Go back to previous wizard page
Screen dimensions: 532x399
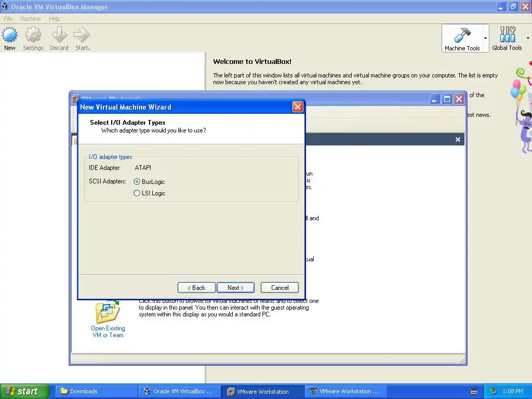coord(196,288)
